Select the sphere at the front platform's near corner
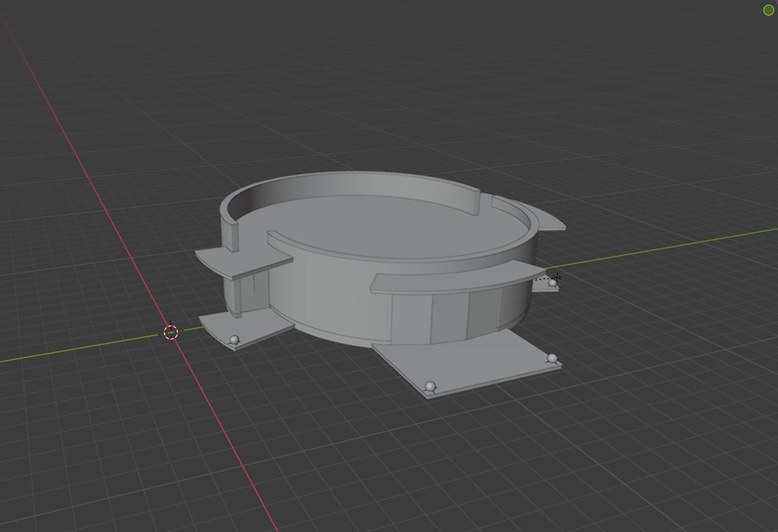This screenshot has width=778, height=532. point(430,386)
